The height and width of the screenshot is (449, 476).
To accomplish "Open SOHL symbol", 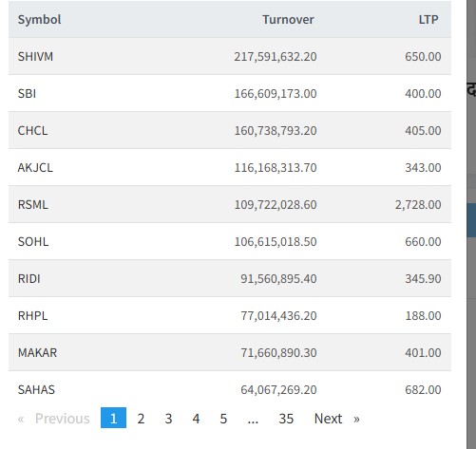I will point(33,241).
